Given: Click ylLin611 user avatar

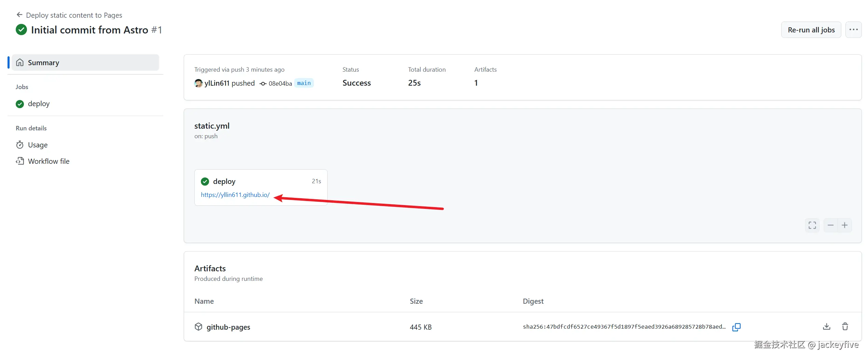Looking at the screenshot, I should pos(198,83).
